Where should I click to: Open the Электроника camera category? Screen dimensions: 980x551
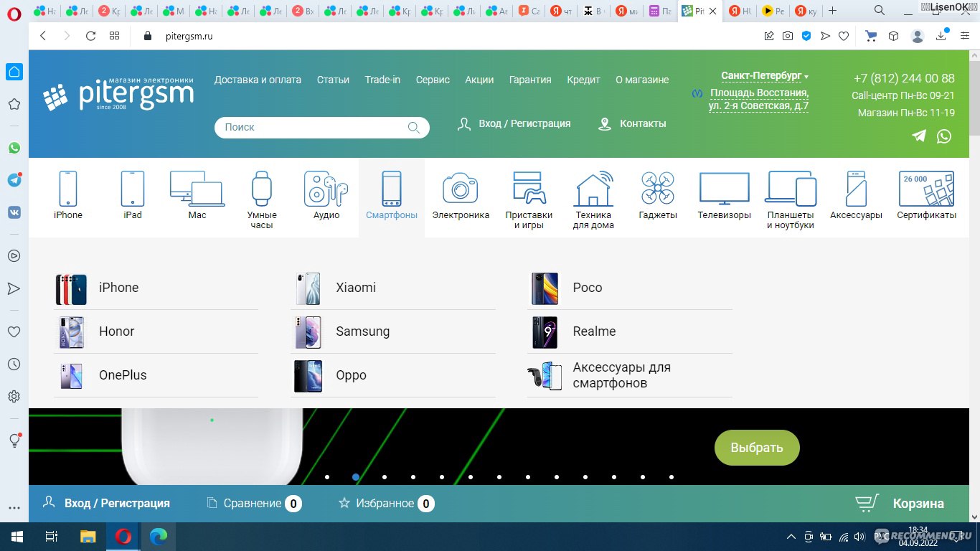[461, 195]
